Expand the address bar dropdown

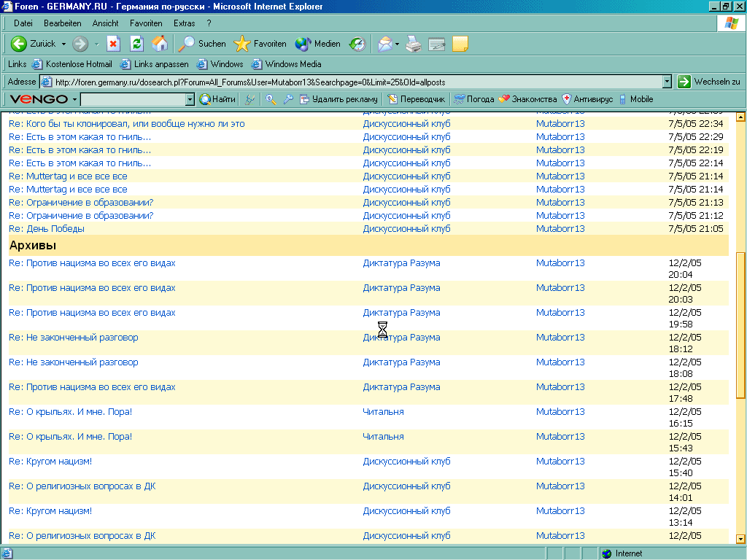pyautogui.click(x=667, y=82)
